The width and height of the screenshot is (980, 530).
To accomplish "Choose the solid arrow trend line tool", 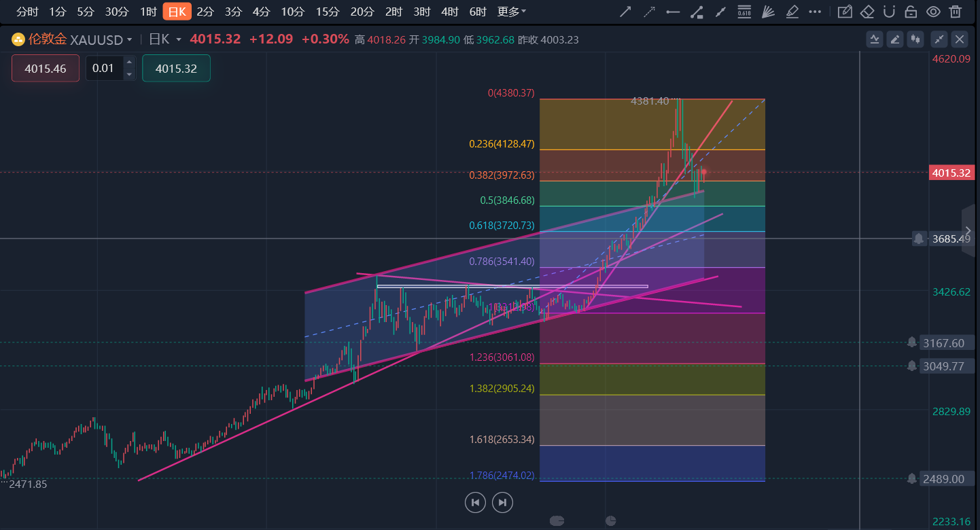I will (x=626, y=12).
